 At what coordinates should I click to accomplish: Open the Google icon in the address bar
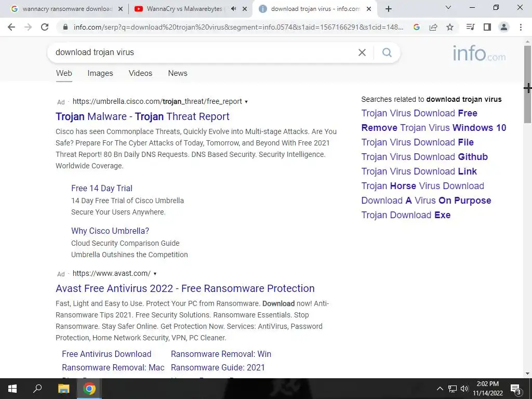coord(417,27)
